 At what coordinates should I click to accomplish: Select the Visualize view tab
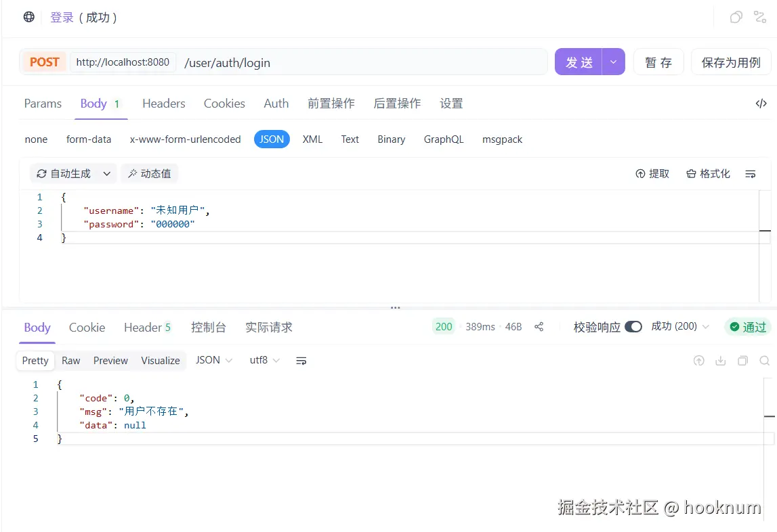click(x=161, y=361)
